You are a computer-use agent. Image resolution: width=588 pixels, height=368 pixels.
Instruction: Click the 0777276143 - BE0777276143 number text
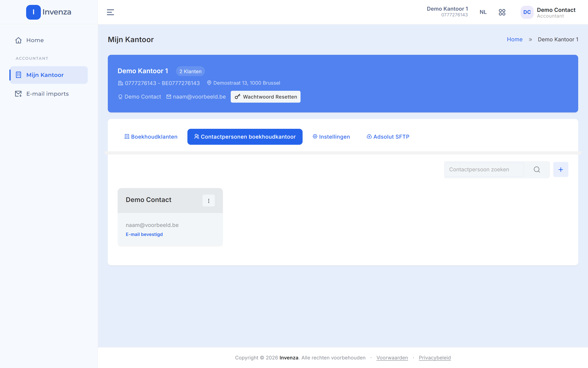coord(162,83)
